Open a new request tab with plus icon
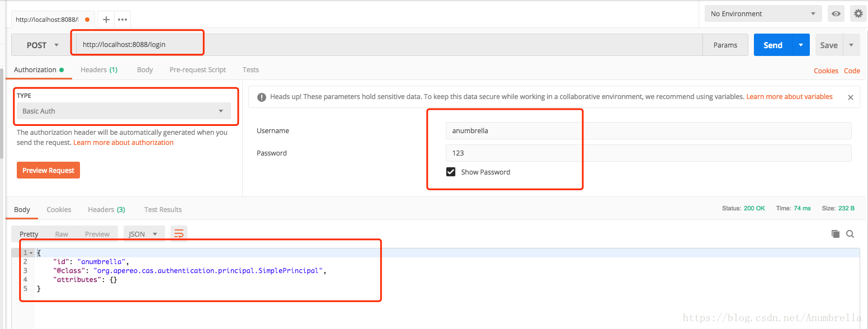This screenshot has width=868, height=329. tap(106, 20)
